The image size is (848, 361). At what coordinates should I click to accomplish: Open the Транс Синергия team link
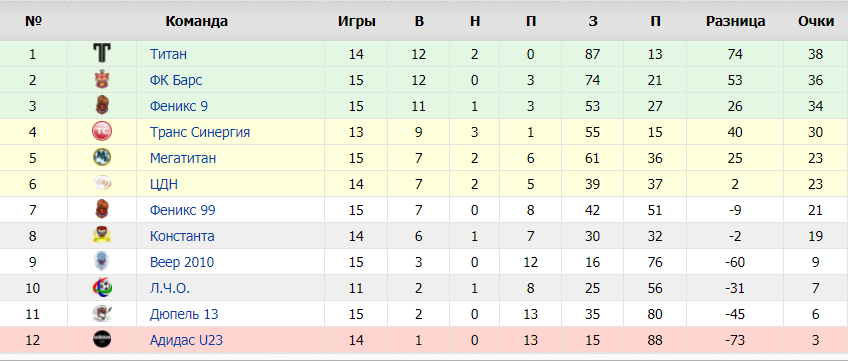click(x=200, y=132)
